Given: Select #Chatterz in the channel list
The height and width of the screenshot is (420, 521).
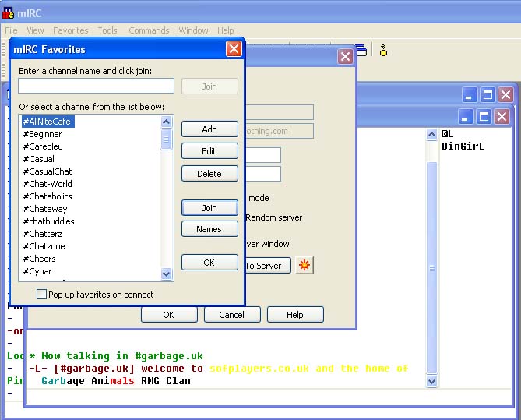Looking at the screenshot, I should (43, 234).
